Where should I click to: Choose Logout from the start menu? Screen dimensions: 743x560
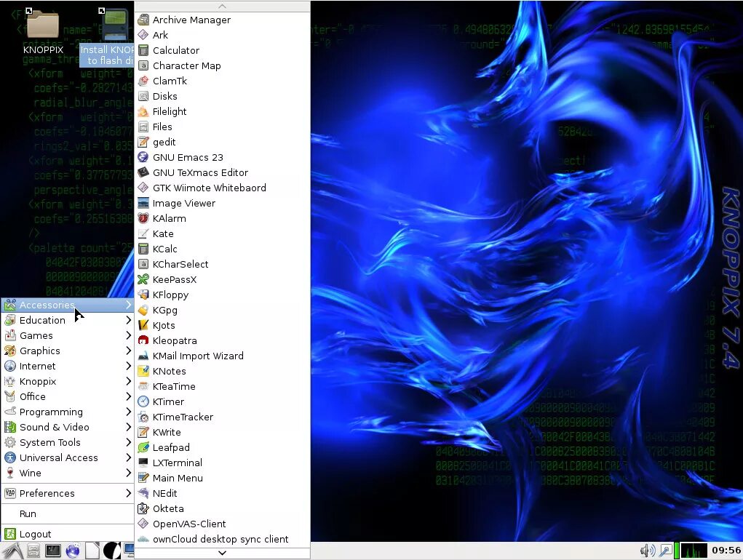[x=68, y=534]
